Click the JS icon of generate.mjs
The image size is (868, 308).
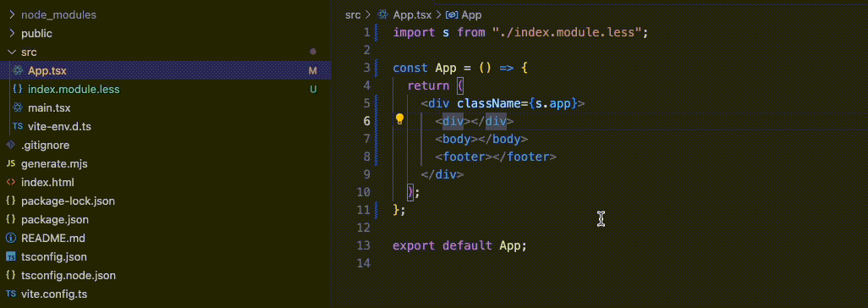pyautogui.click(x=10, y=164)
